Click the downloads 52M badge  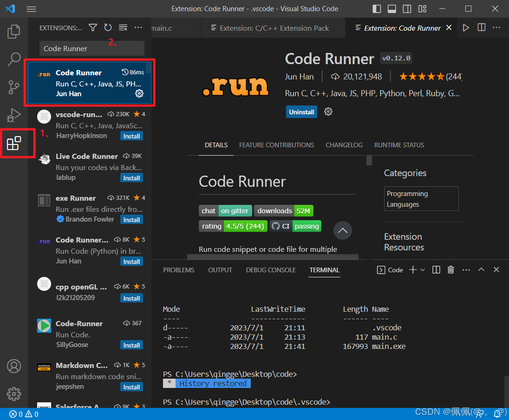coord(283,211)
